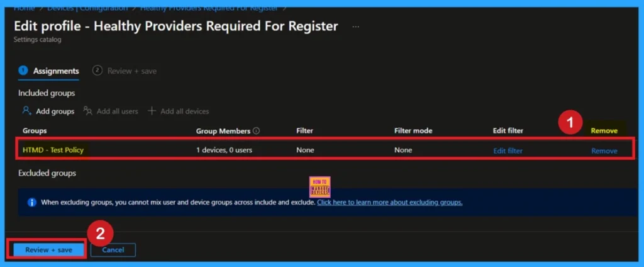
Task: Navigate to Home in the breadcrumb
Action: [24, 8]
